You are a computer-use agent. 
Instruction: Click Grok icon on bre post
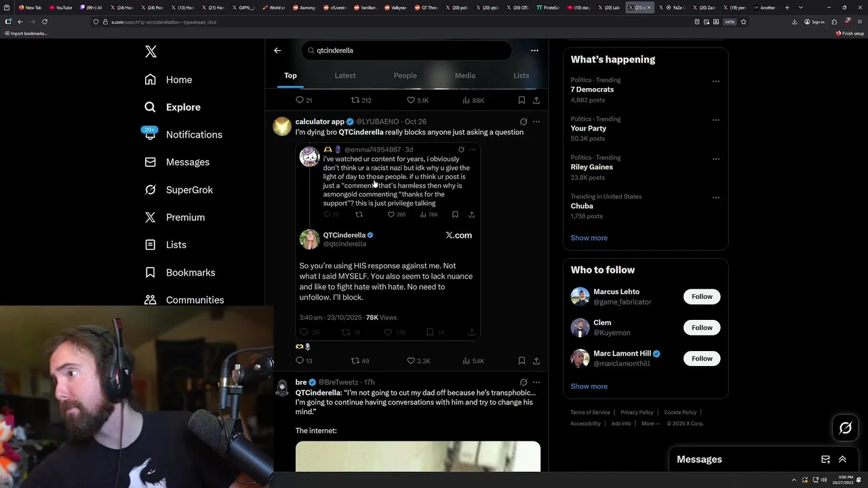point(524,382)
